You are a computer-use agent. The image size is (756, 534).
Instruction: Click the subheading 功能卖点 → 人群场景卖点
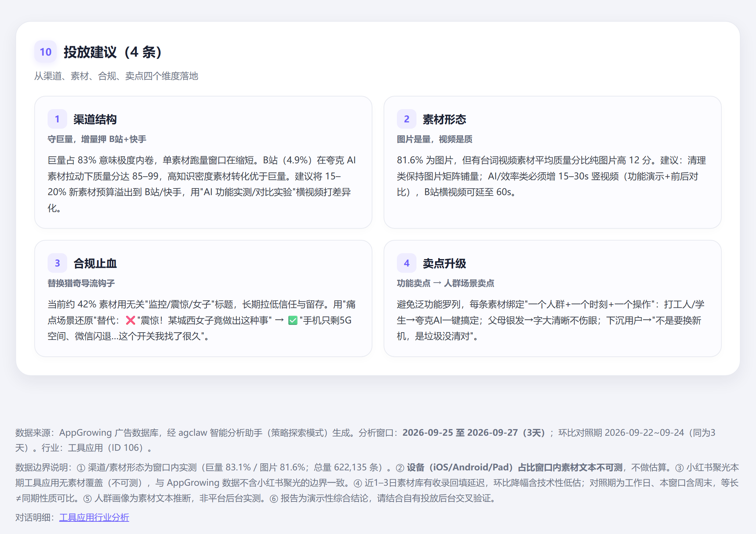point(446,283)
